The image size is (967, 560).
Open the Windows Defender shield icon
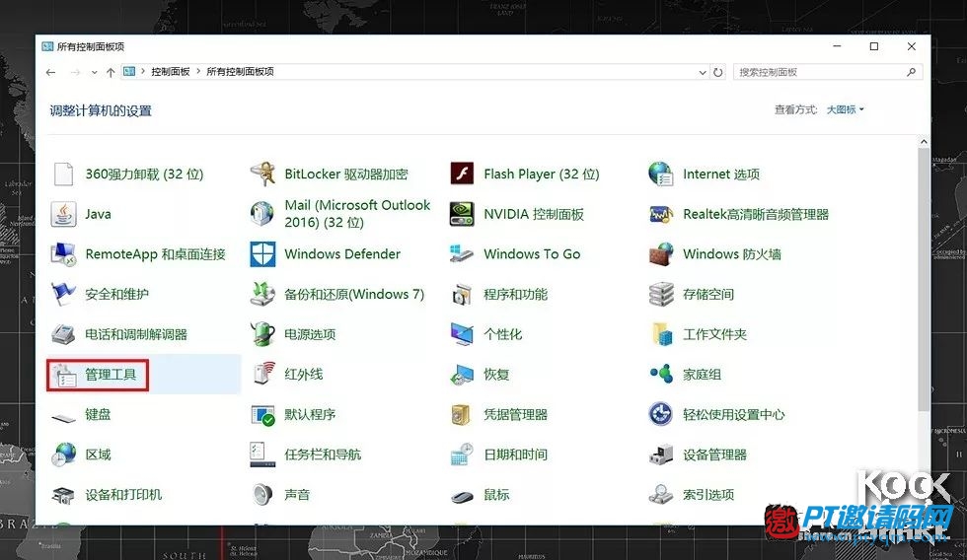tap(262, 254)
